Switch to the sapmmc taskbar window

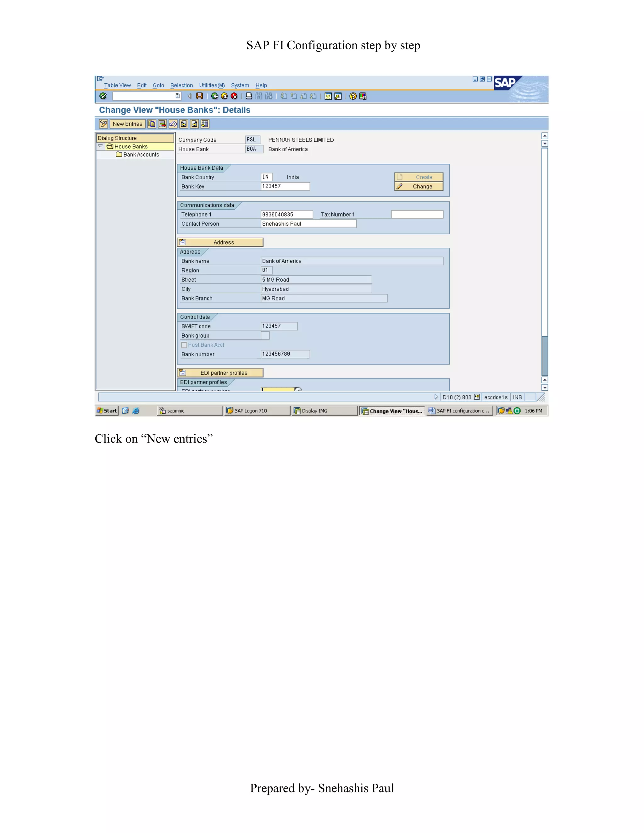coord(190,411)
